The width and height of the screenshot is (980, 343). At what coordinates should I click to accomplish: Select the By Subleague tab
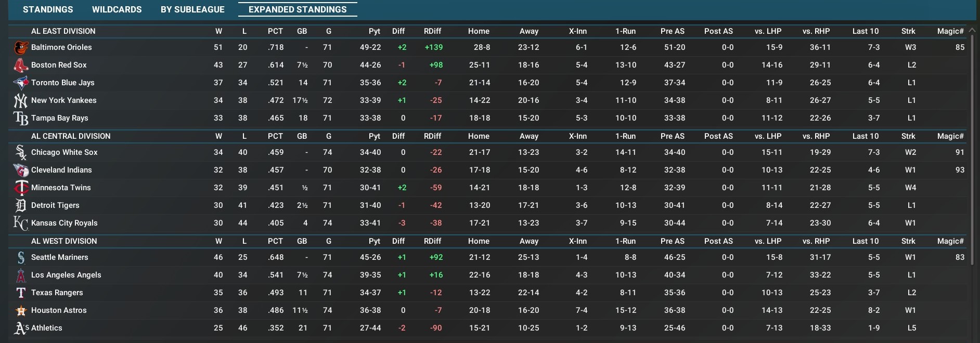click(x=192, y=9)
